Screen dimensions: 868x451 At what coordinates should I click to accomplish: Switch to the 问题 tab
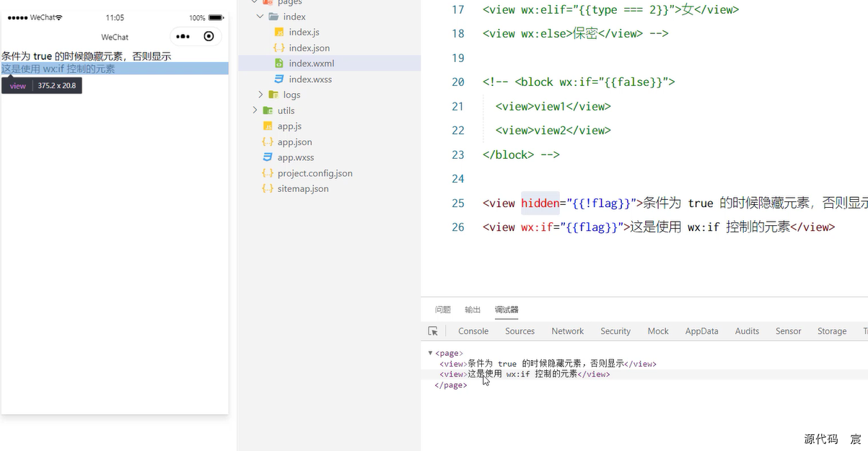click(443, 310)
